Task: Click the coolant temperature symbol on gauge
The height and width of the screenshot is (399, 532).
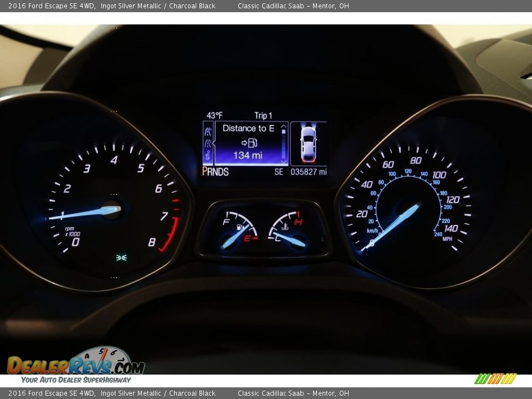Action: coord(284,226)
